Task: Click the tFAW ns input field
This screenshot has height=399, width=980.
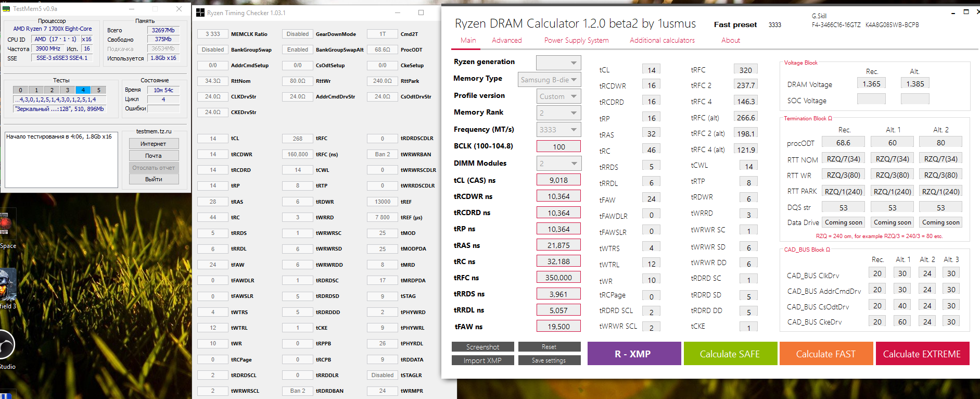Action: (x=558, y=327)
